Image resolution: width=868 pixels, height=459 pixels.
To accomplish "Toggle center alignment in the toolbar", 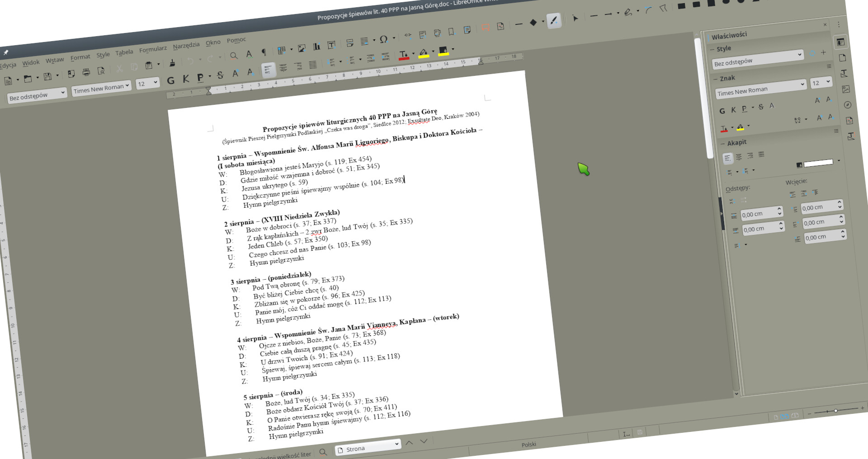I will [283, 68].
